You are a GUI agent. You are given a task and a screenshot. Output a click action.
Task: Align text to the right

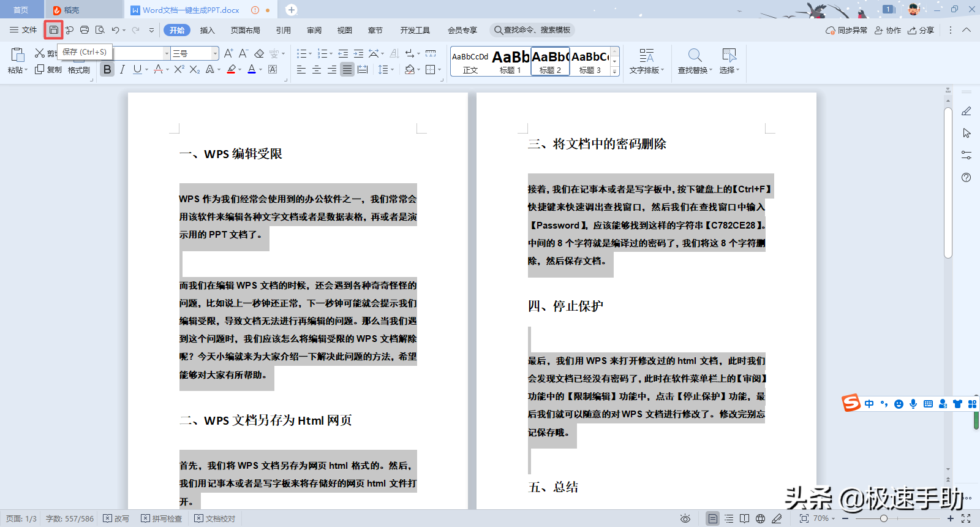point(332,70)
